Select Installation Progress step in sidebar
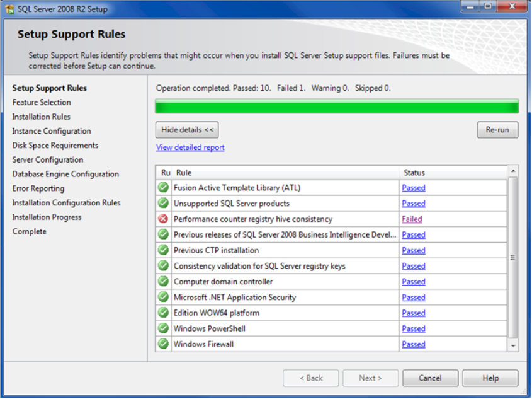Screen dimensions: 532x399 click(x=47, y=217)
